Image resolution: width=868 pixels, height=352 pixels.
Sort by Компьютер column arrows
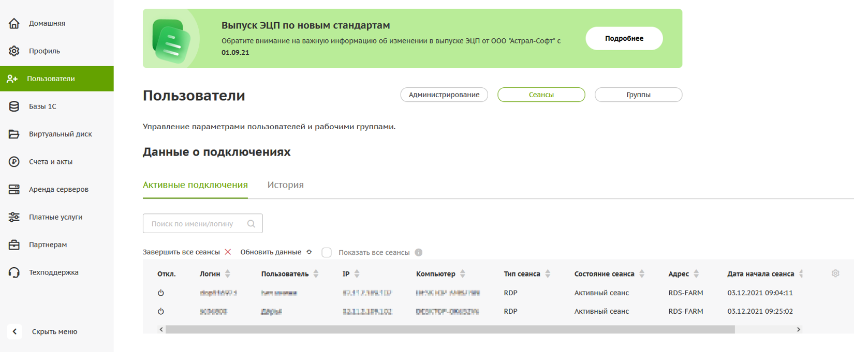tap(463, 274)
